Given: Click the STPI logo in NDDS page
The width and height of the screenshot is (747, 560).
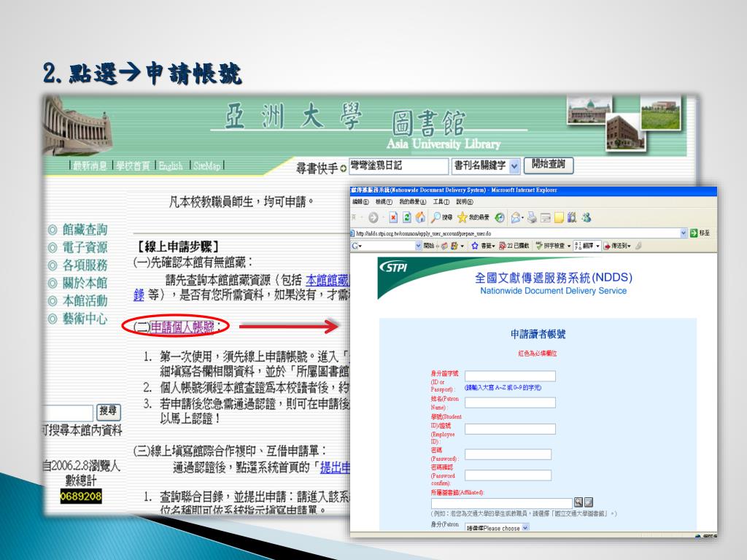Looking at the screenshot, I should tap(394, 267).
